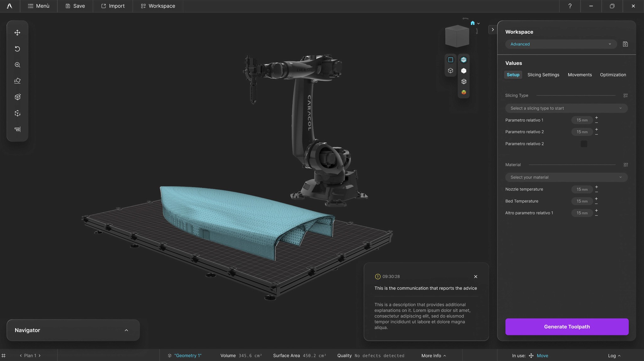Close the advice notification popup

click(475, 276)
